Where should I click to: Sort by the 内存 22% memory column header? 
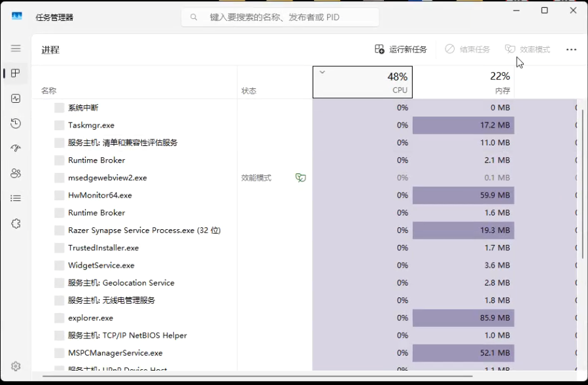463,82
